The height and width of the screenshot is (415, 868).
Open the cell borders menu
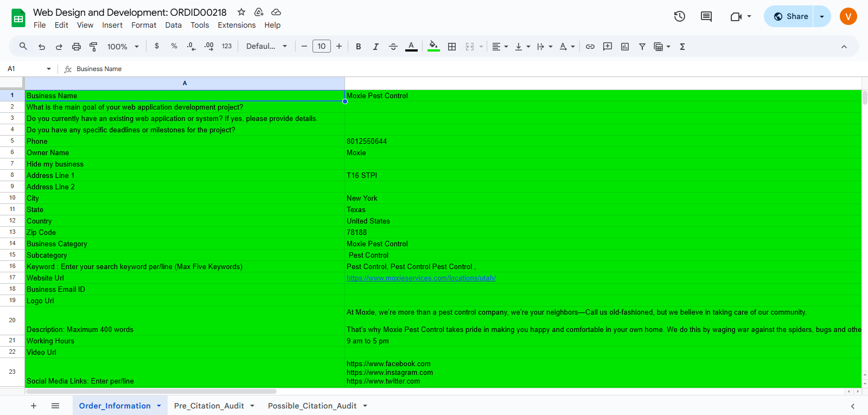coord(452,47)
